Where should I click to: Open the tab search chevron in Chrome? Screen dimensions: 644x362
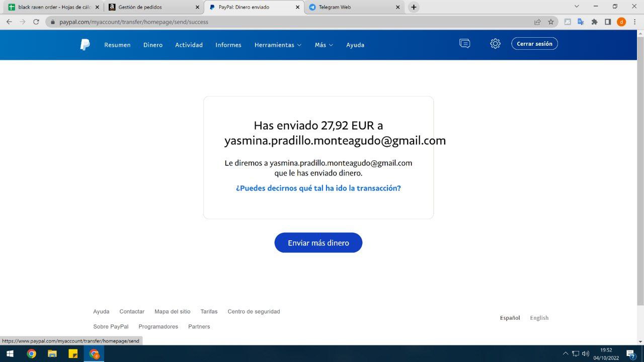pyautogui.click(x=577, y=7)
